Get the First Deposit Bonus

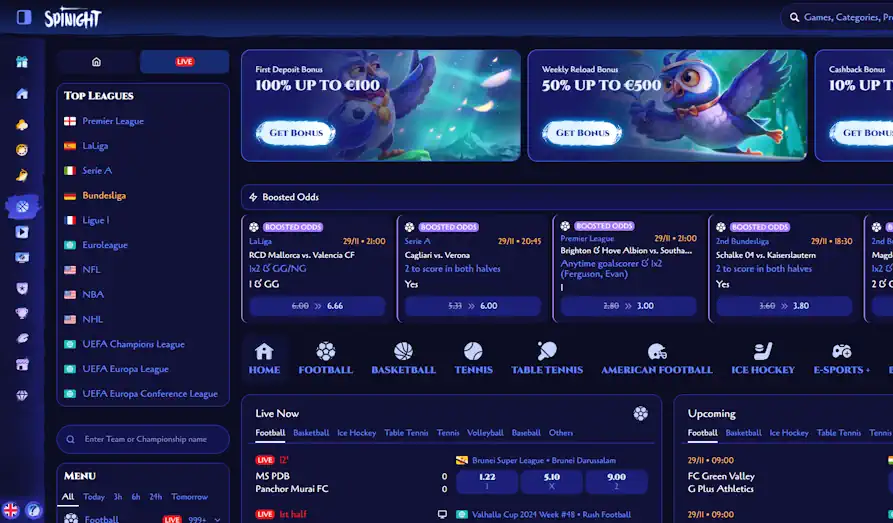pos(296,133)
